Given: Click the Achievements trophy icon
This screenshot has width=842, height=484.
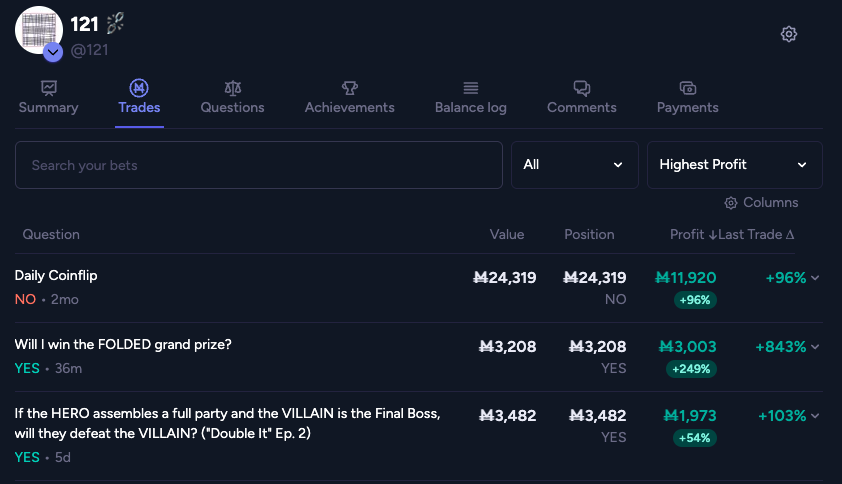Looking at the screenshot, I should (x=349, y=88).
